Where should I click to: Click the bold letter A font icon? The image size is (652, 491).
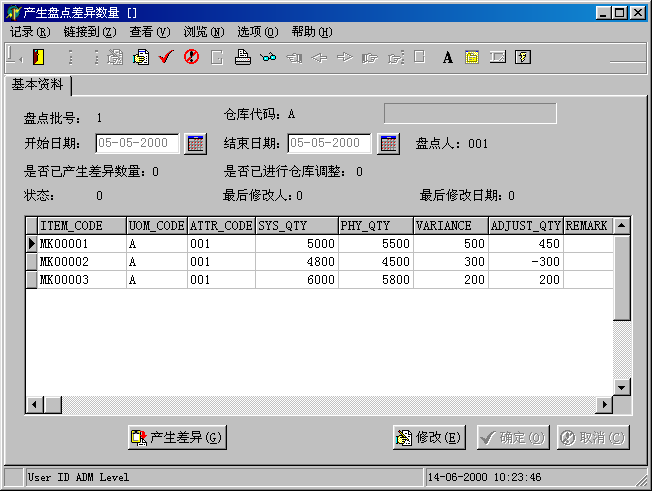pyautogui.click(x=447, y=57)
